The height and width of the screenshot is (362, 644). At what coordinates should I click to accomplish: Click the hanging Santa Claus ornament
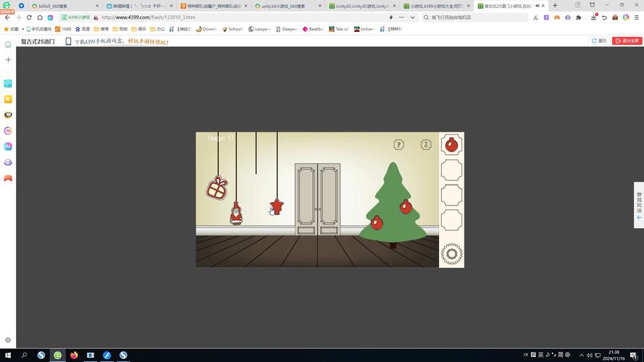click(x=235, y=214)
